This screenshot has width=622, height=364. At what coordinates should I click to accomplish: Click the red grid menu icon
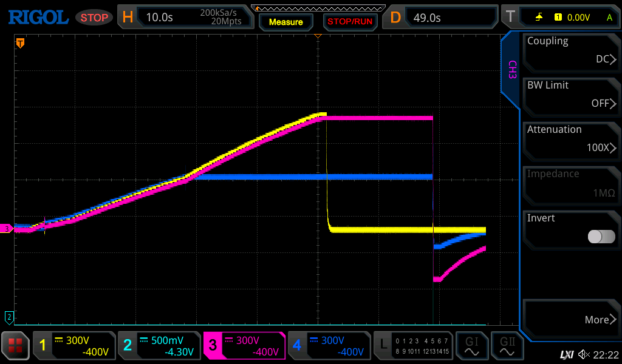click(15, 346)
